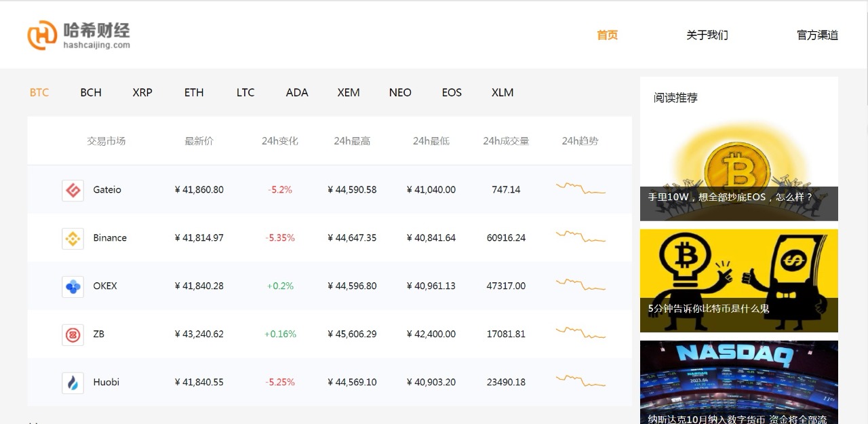
Task: Switch to the BCH coin tab
Action: [91, 92]
